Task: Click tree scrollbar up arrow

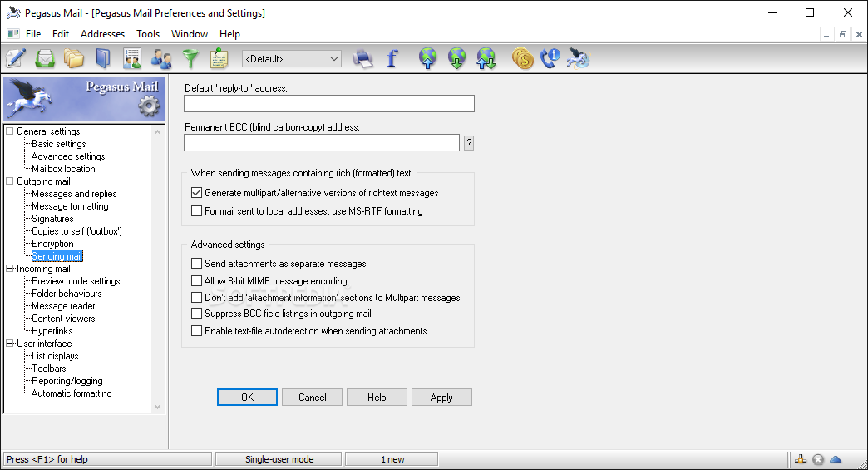Action: point(157,132)
